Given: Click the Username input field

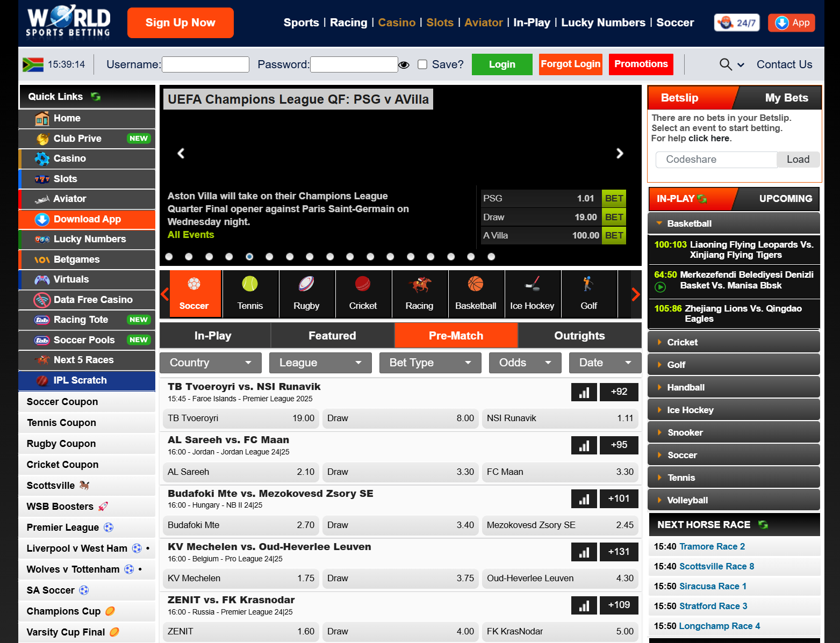Looking at the screenshot, I should 205,64.
